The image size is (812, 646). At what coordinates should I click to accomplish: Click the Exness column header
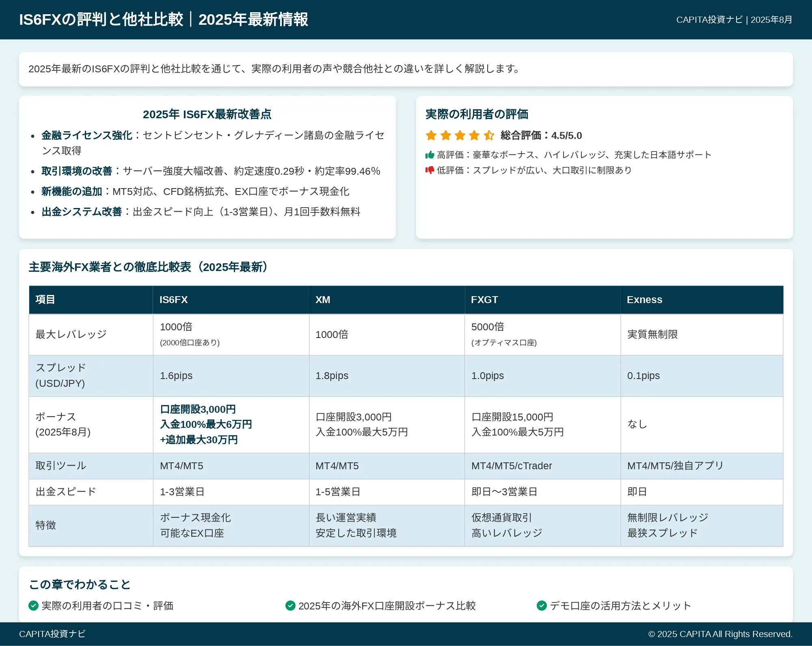coord(702,300)
